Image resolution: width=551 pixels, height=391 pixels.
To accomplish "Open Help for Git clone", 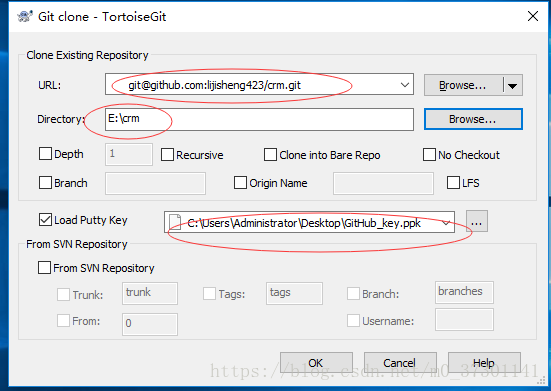I will point(484,363).
